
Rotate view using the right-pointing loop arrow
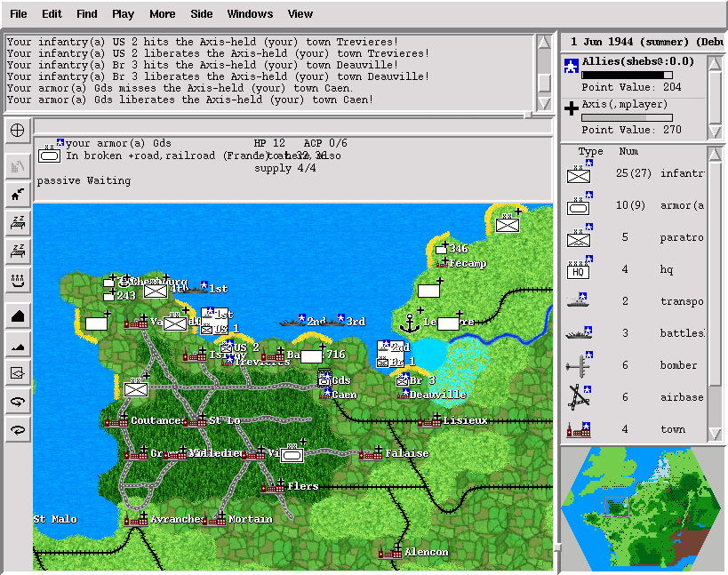(18, 402)
